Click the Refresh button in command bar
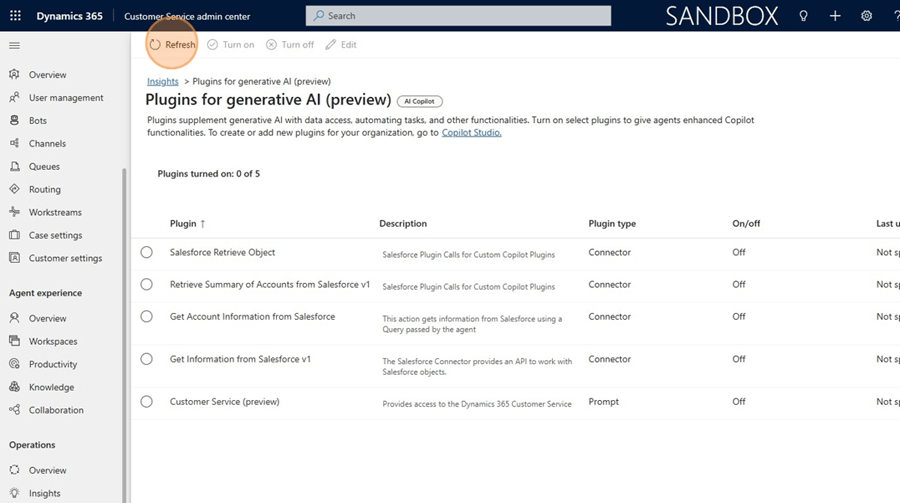This screenshot has width=900, height=503. (x=172, y=45)
